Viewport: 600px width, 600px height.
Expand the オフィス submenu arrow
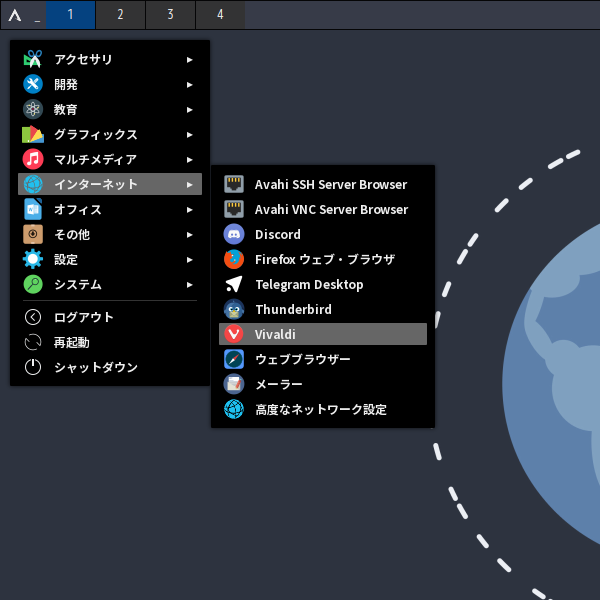(189, 210)
